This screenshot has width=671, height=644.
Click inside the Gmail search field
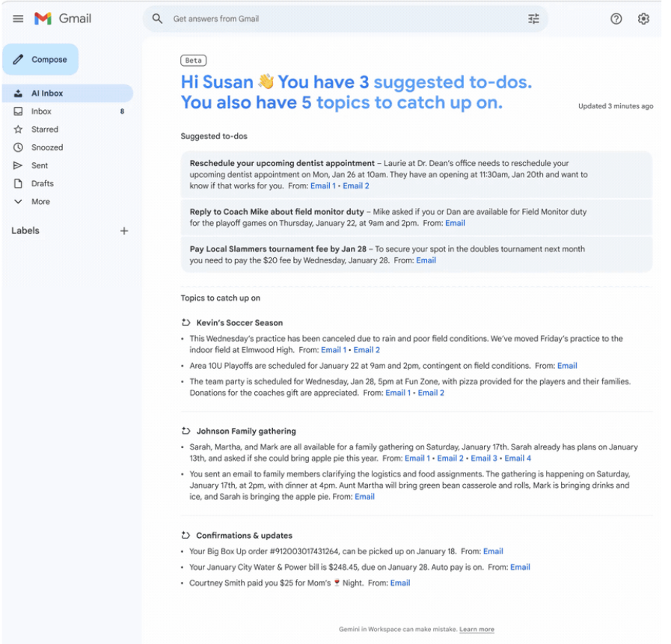tap(345, 19)
